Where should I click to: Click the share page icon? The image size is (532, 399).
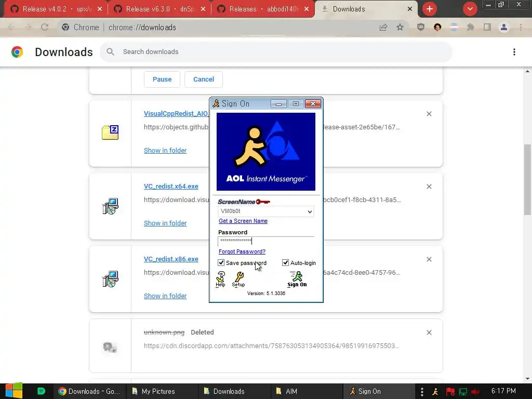(x=383, y=27)
